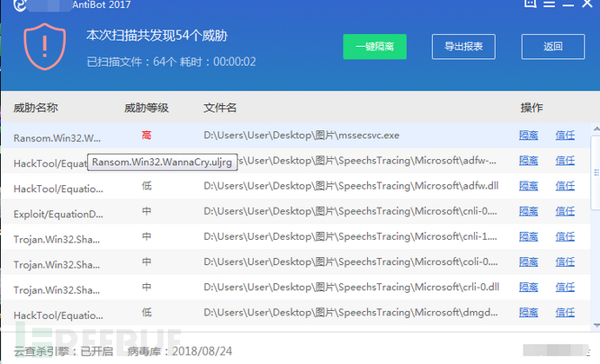
Task: Click the red shield warning icon
Action: pos(44,46)
